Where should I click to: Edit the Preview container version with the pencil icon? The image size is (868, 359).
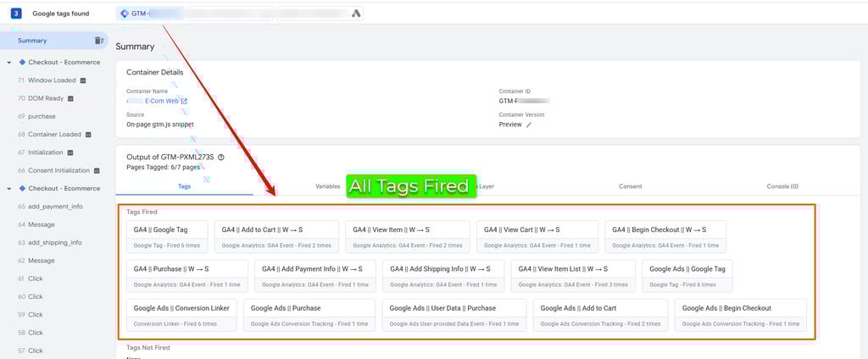(x=529, y=124)
